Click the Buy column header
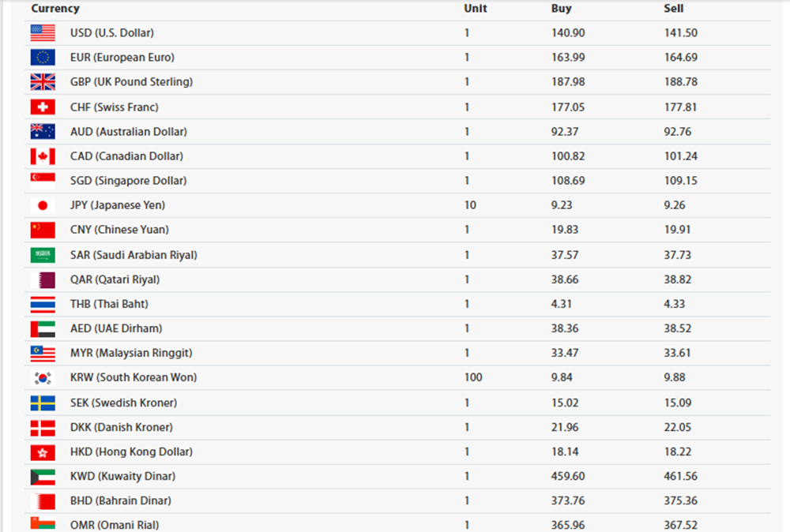The width and height of the screenshot is (790, 532). [x=561, y=9]
